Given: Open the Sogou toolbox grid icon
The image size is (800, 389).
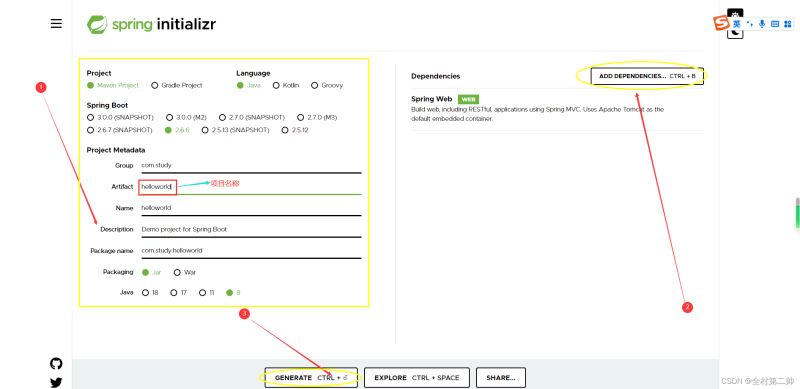Looking at the screenshot, I should click(787, 24).
